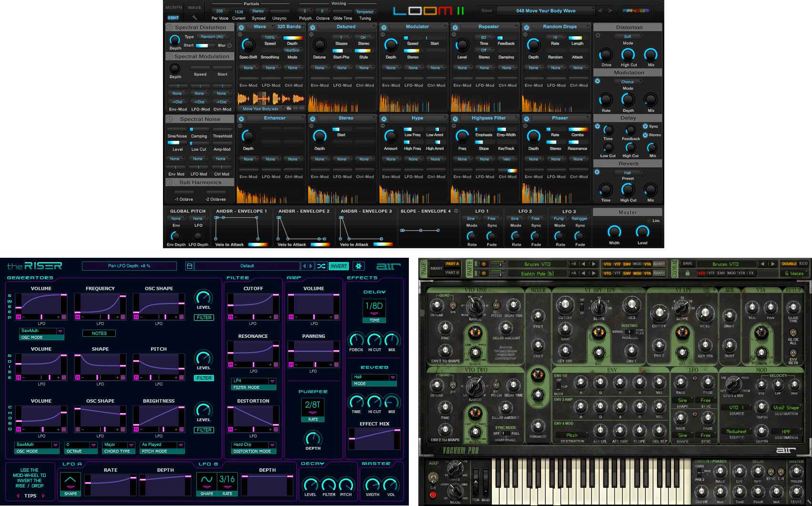The width and height of the screenshot is (812, 506).
Task: Toggle the Delay Sync option in Loom
Action: click(x=645, y=126)
